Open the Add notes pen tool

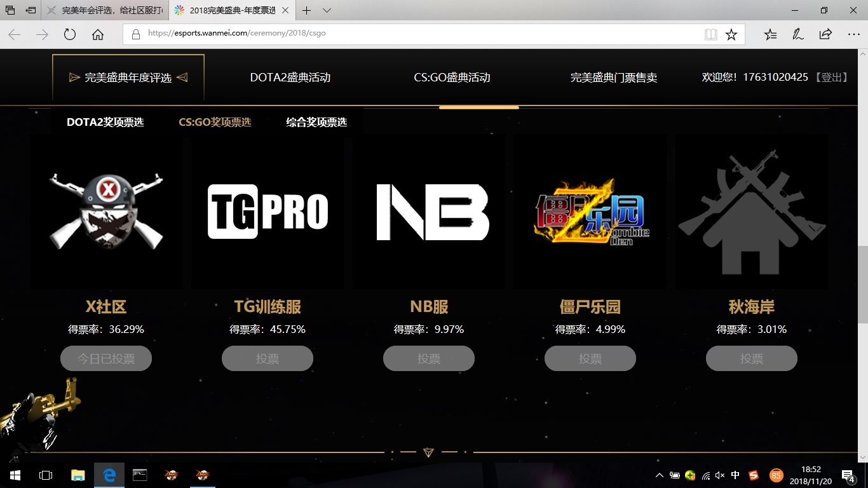click(798, 34)
